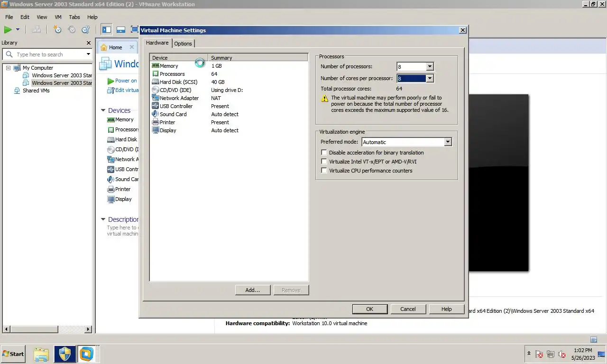Click the grayed Send Ctrl+Alt+Del toolbar icon
This screenshot has width=607, height=364.
36,29
